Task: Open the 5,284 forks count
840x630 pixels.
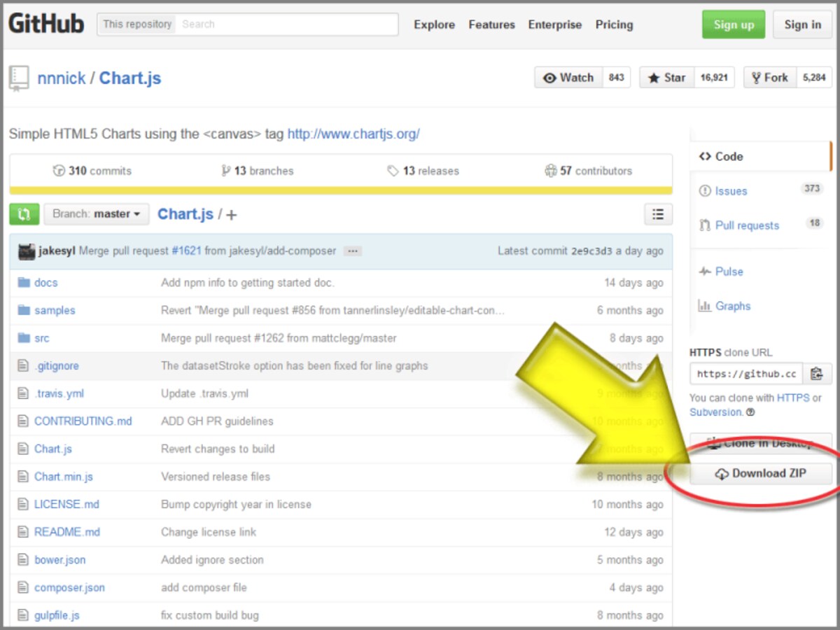Action: (x=814, y=78)
